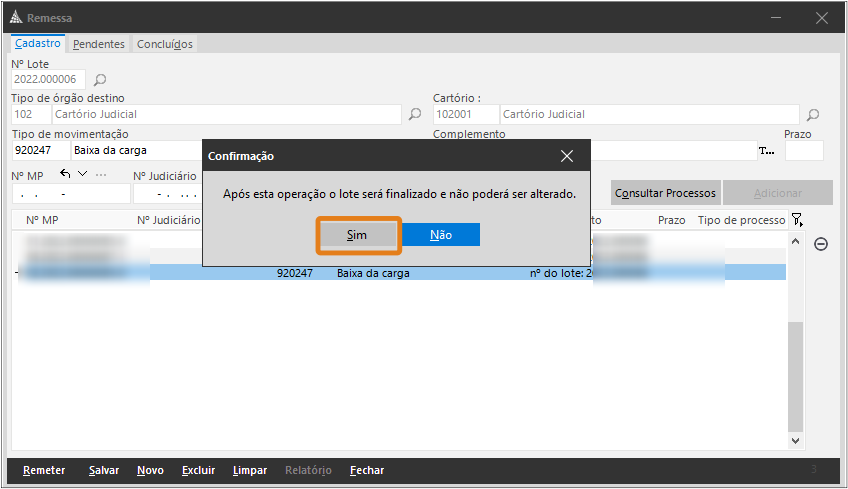848x489 pixels.
Task: Click the T... button beside Complemento
Action: click(766, 151)
